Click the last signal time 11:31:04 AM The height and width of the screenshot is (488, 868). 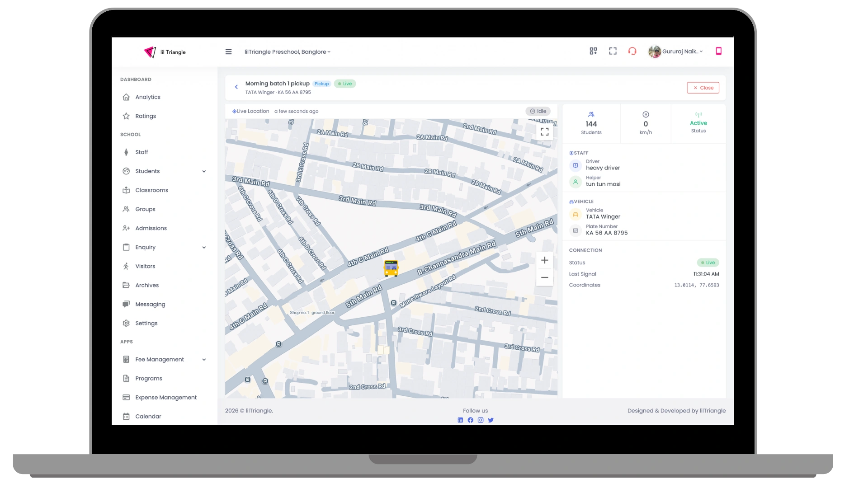click(x=706, y=274)
